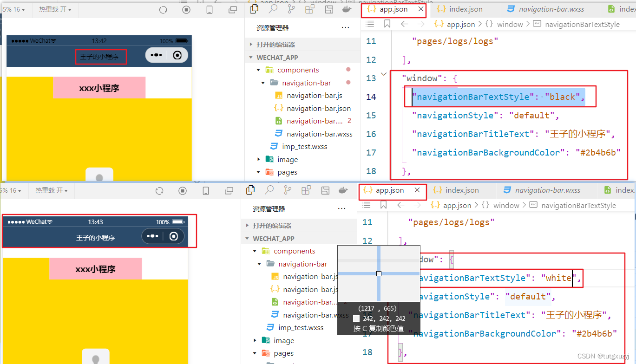Click the bookmark icon in the upper editor breadcrumb bar
The image size is (636, 364).
pos(387,24)
